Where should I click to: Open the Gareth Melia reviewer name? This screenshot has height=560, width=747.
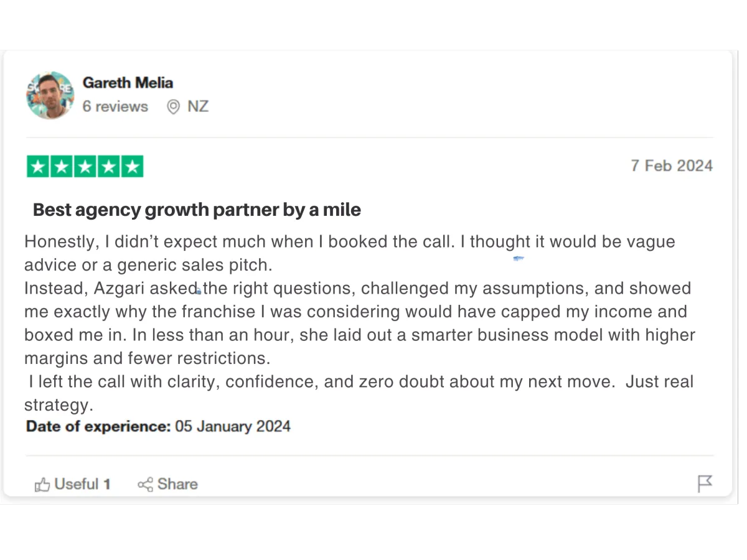point(128,83)
